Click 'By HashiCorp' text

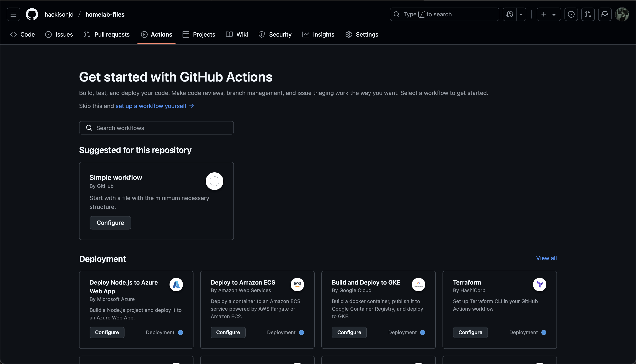click(469, 290)
